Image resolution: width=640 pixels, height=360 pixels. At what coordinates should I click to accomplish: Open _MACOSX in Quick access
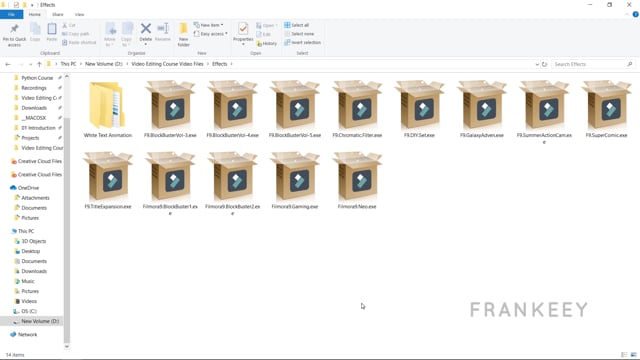tap(34, 118)
